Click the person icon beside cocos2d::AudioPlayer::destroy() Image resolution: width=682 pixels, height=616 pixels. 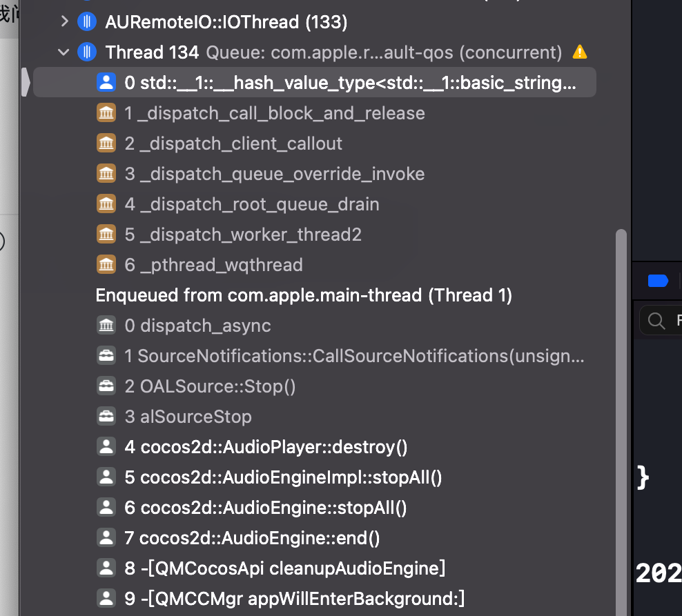[106, 447]
